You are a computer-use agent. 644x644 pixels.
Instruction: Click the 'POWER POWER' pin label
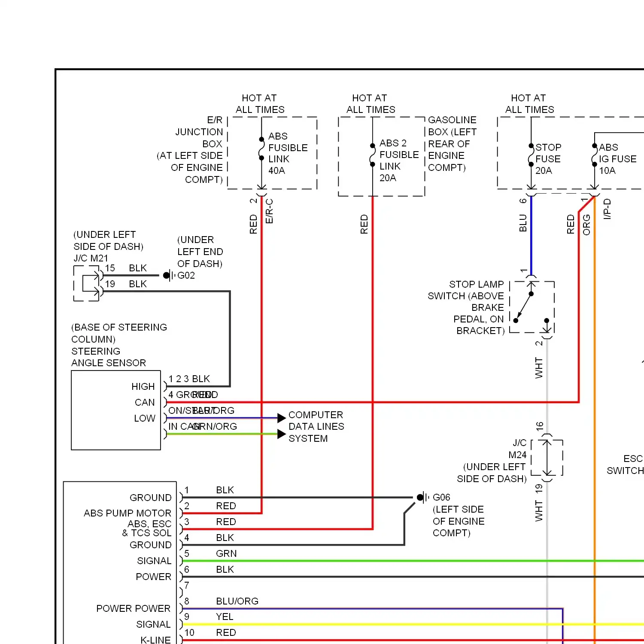point(133,608)
